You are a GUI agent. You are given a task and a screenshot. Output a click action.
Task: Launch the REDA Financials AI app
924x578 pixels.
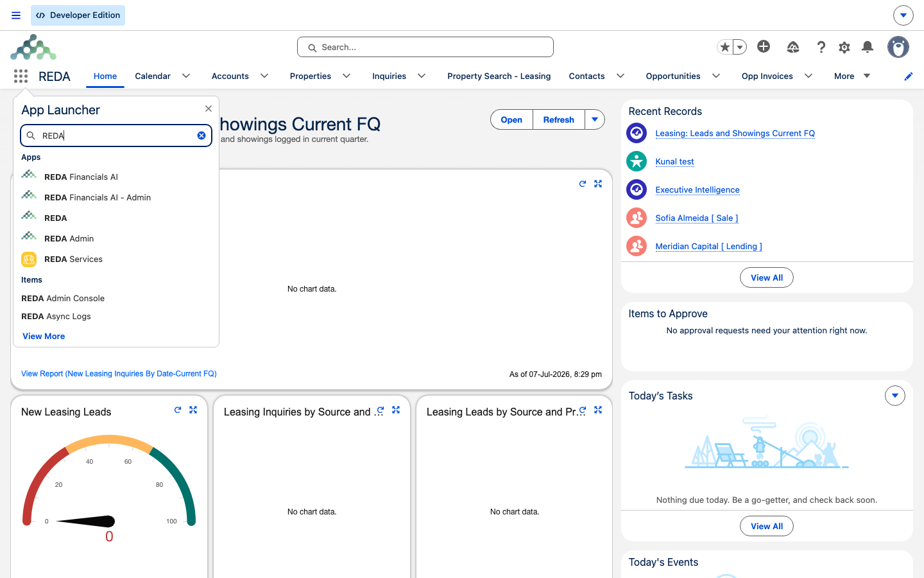(116, 177)
